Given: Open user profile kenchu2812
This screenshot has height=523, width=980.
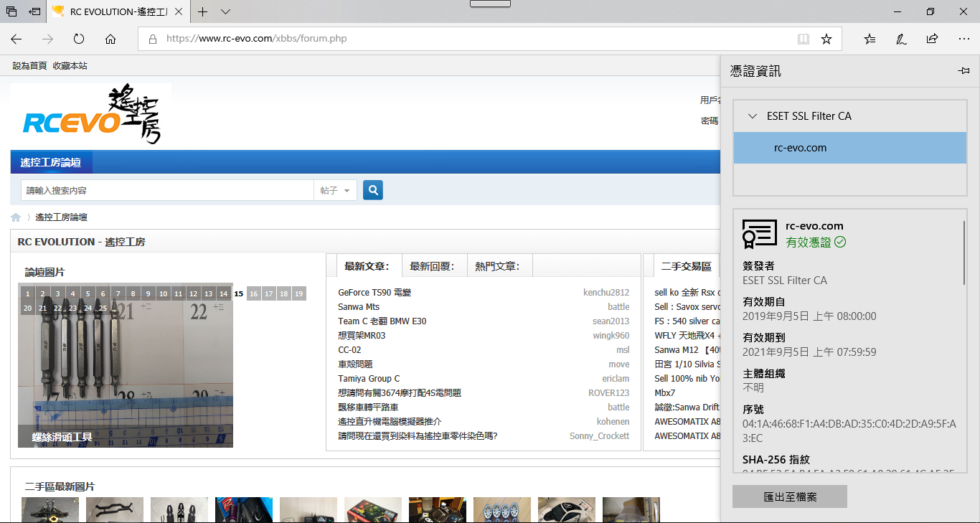Looking at the screenshot, I should pos(606,293).
